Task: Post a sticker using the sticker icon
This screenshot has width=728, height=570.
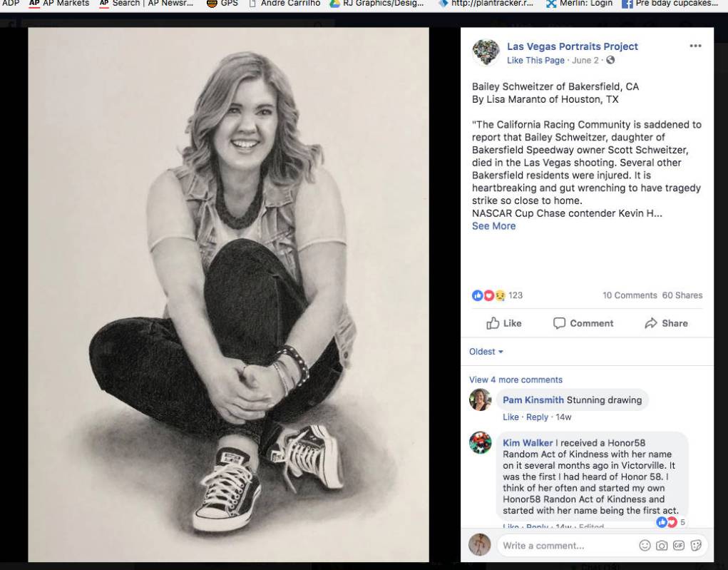Action: [695, 545]
